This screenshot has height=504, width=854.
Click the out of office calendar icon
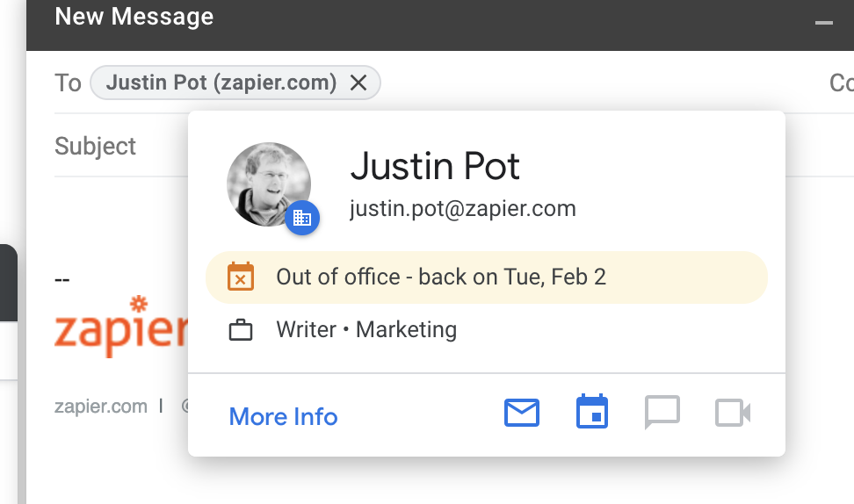click(x=241, y=277)
